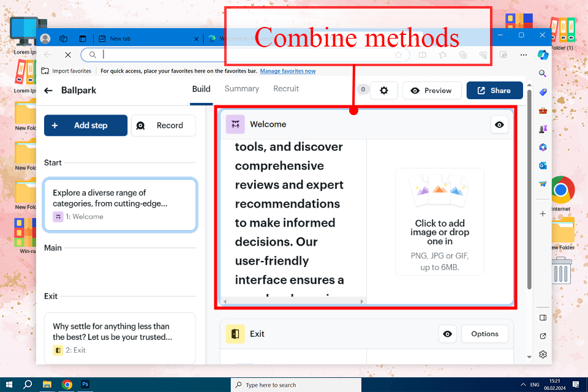
Task: Open the sidebar shopping tag icon
Action: tap(543, 92)
